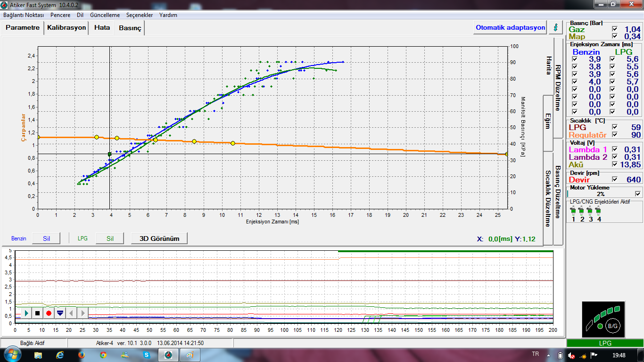The width and height of the screenshot is (644, 362).
Task: Open Bağlantı Noktası menu
Action: [24, 15]
